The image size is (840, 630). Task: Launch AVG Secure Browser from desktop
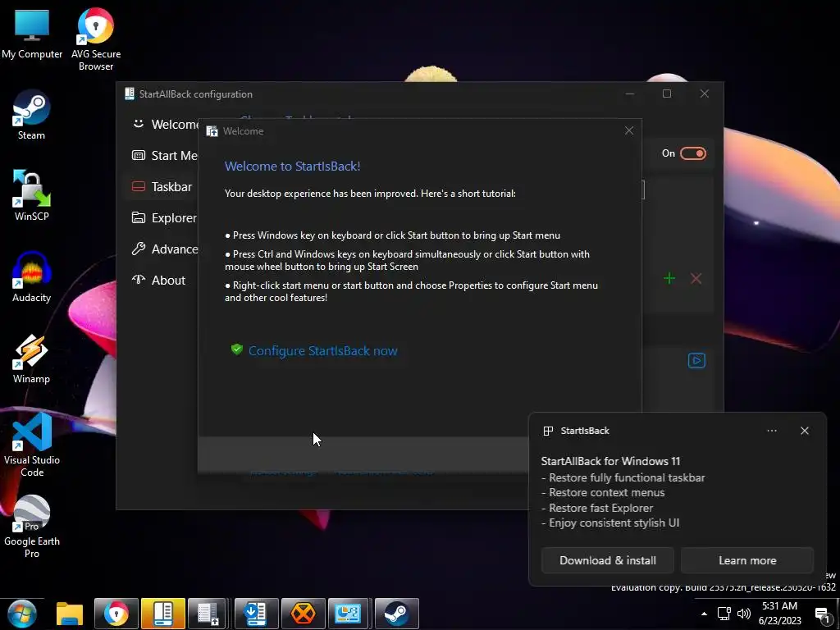(95, 39)
